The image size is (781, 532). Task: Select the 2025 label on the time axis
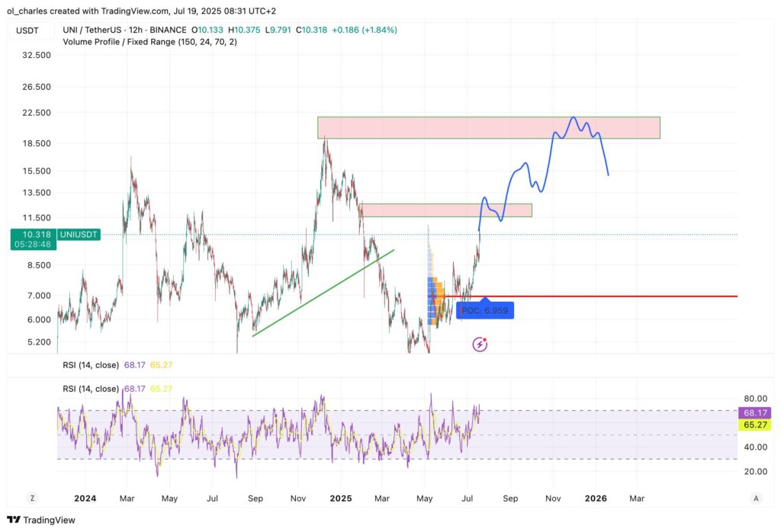tap(341, 498)
